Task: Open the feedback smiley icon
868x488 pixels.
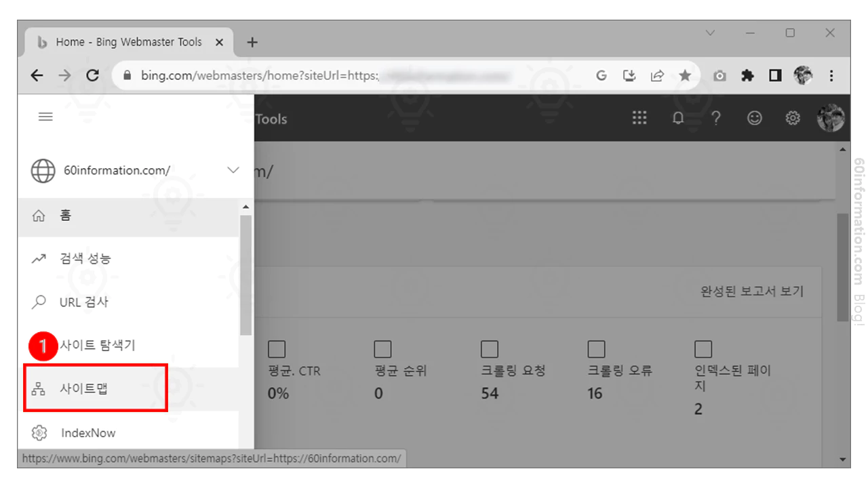Action: 754,118
